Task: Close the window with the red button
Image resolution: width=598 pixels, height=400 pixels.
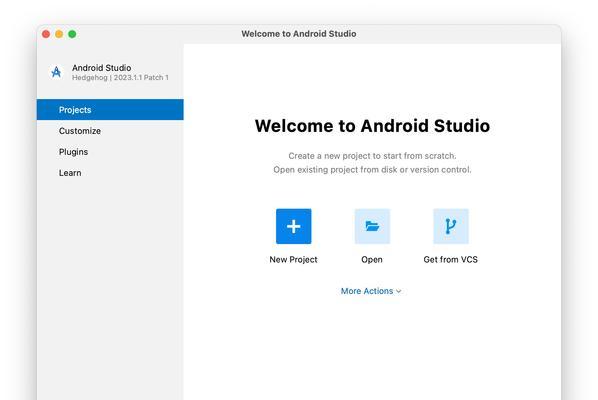Action: point(46,34)
